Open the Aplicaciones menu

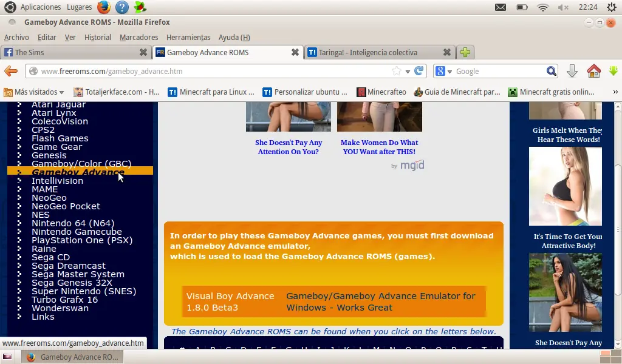[41, 7]
